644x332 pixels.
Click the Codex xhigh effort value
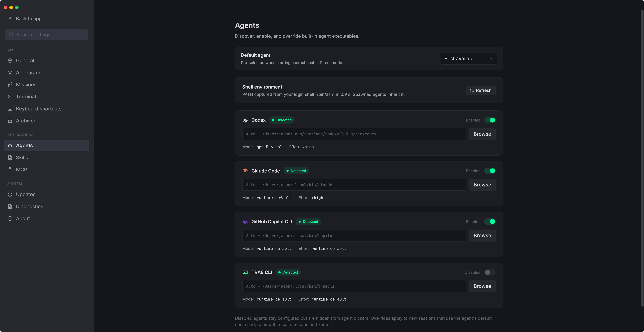tap(308, 147)
